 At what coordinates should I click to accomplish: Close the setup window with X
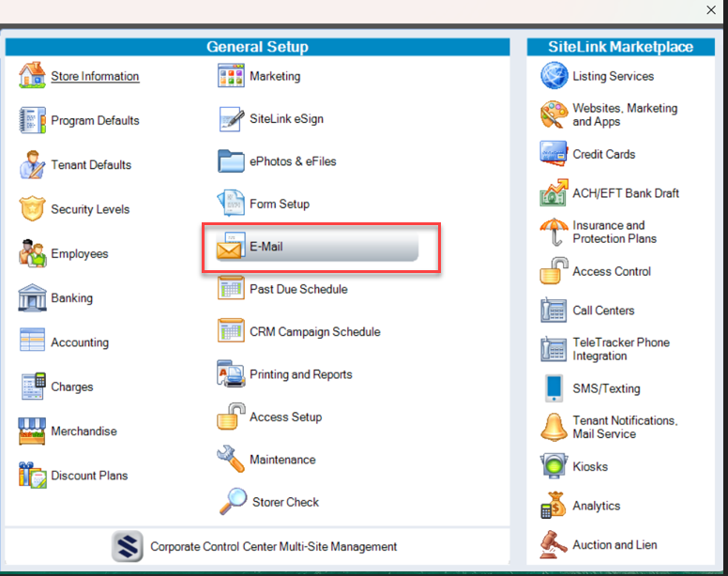tap(711, 9)
